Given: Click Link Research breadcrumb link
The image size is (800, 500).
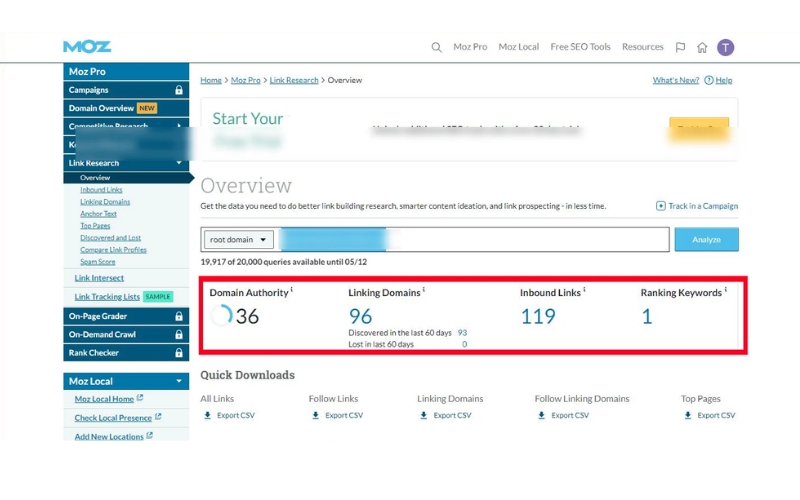Looking at the screenshot, I should click(x=294, y=80).
